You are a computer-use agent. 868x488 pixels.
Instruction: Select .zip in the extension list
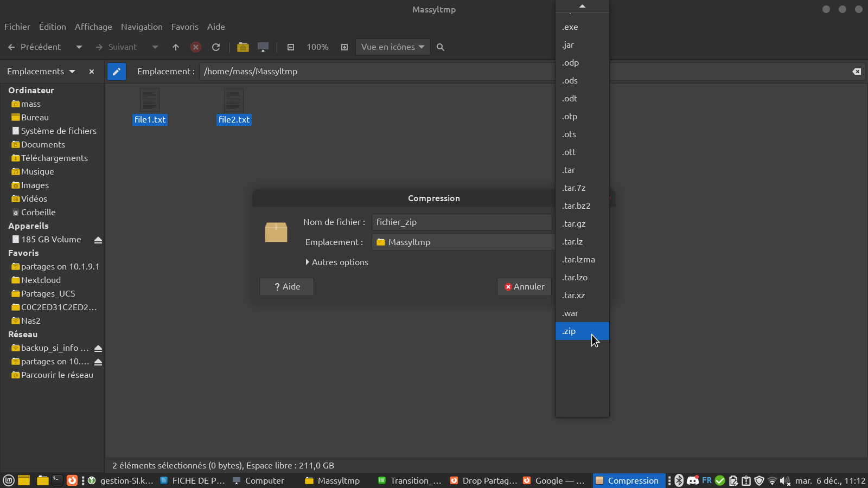pos(582,331)
